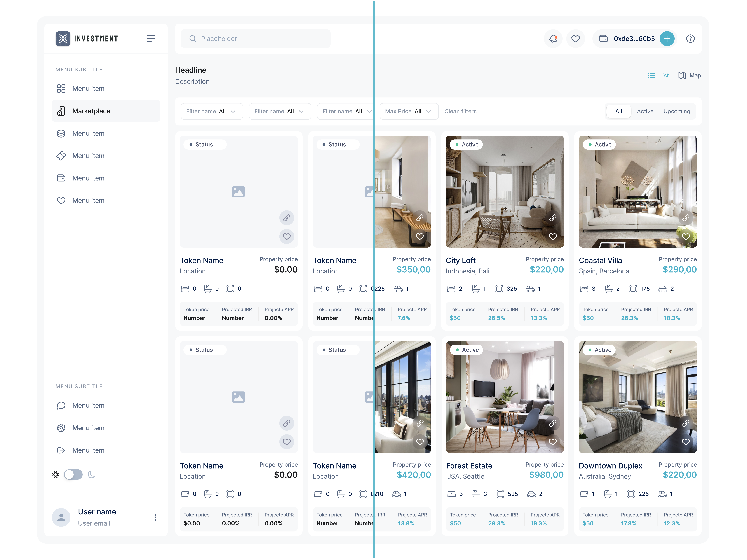This screenshot has width=747, height=560.
Task: Click the plus icon next to the wallet address
Action: (667, 38)
